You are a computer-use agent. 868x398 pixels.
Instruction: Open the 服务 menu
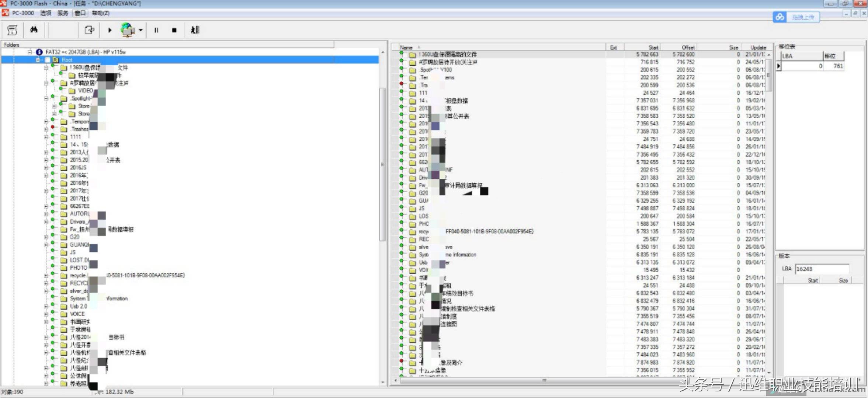tap(63, 13)
